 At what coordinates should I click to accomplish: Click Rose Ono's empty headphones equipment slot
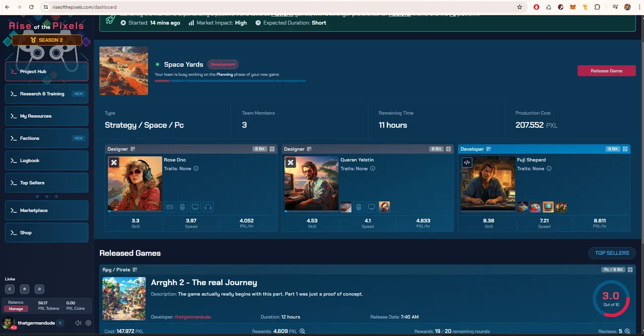(x=208, y=207)
